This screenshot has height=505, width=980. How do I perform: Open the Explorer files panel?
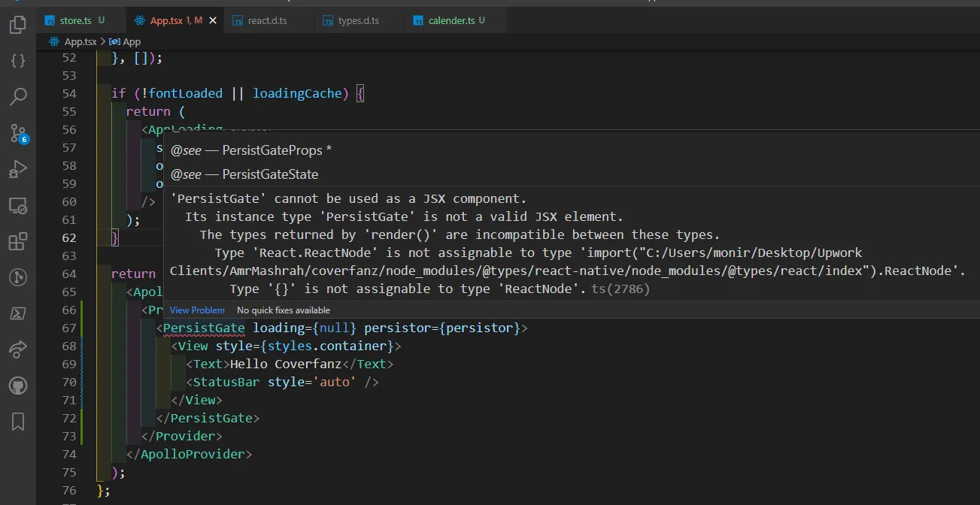(18, 26)
